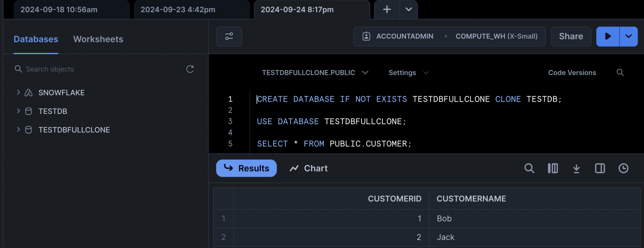Open query history clock icon

pyautogui.click(x=623, y=168)
